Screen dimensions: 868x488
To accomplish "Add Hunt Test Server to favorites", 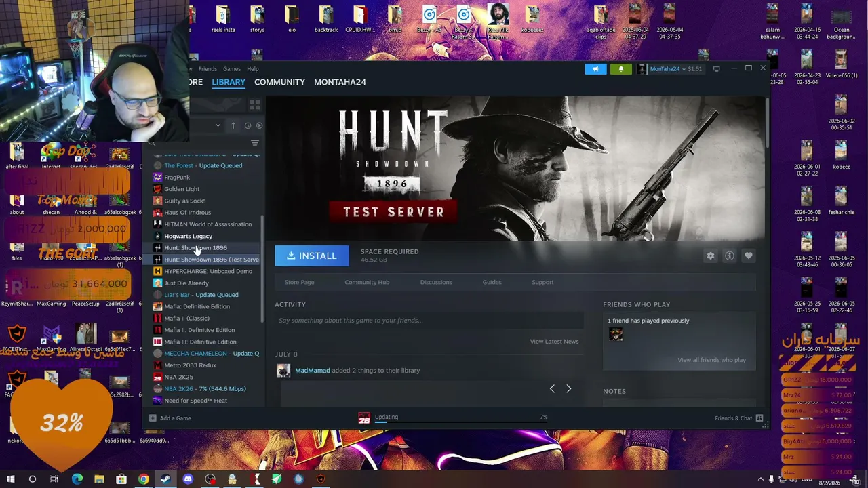I will [x=748, y=256].
